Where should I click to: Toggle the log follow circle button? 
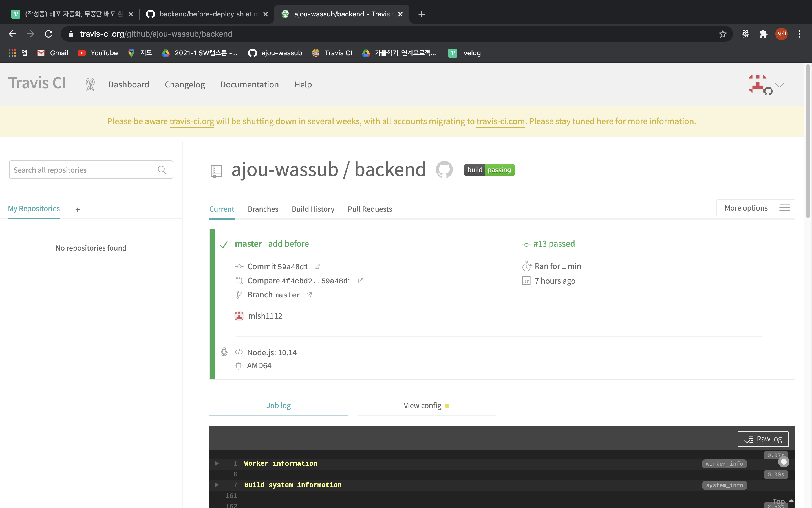tap(784, 462)
